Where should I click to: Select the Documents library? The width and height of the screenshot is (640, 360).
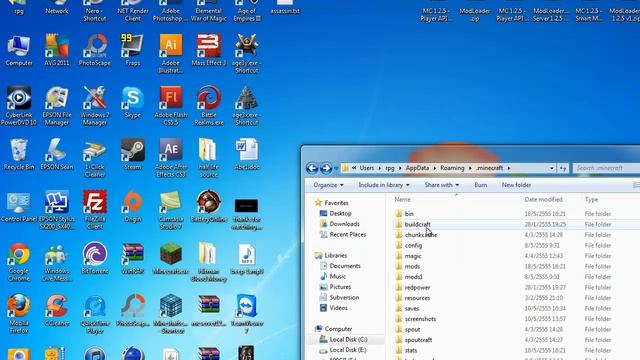point(340,266)
